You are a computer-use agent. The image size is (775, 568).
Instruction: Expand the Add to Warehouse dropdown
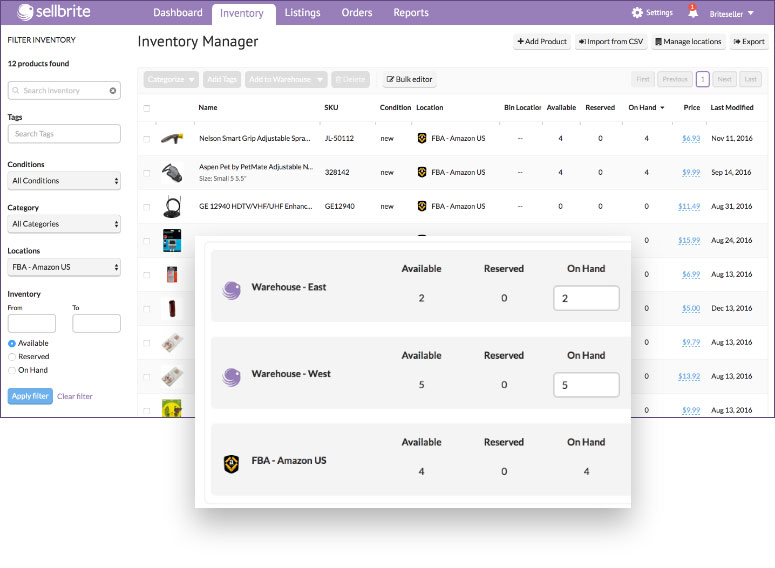(x=286, y=79)
